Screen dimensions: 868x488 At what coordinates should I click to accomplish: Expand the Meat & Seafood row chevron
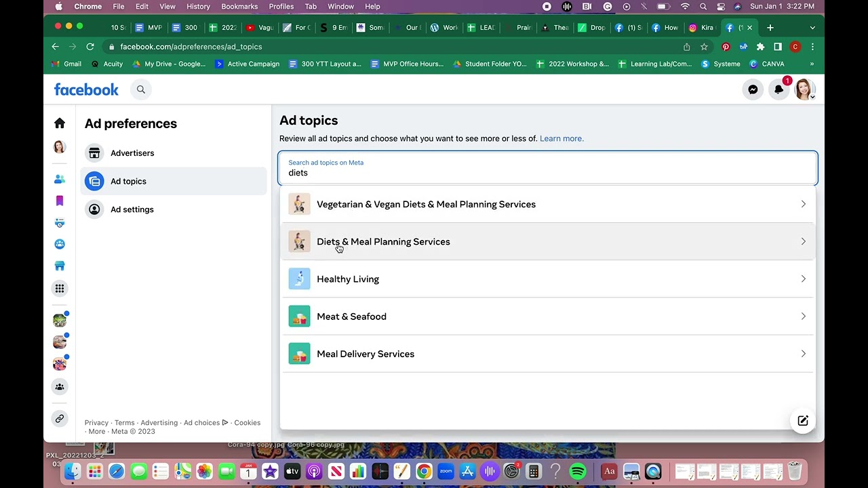pyautogui.click(x=803, y=317)
